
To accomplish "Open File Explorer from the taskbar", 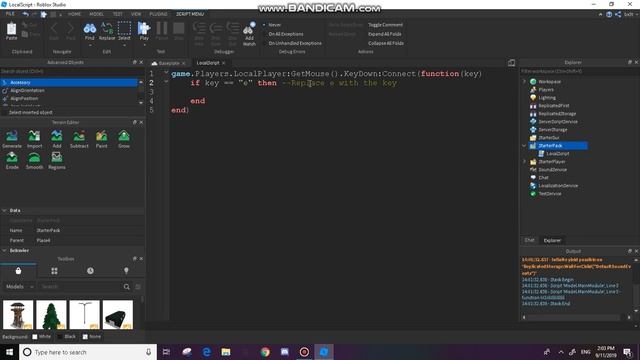I will tap(226, 352).
